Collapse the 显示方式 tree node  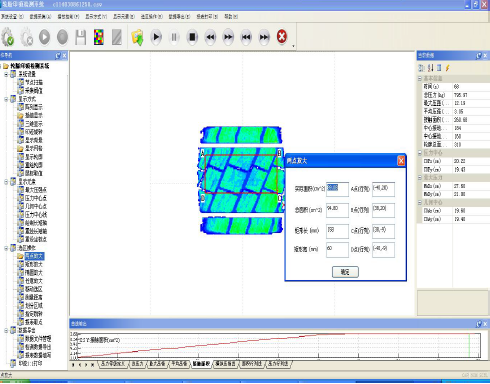(x=6, y=99)
